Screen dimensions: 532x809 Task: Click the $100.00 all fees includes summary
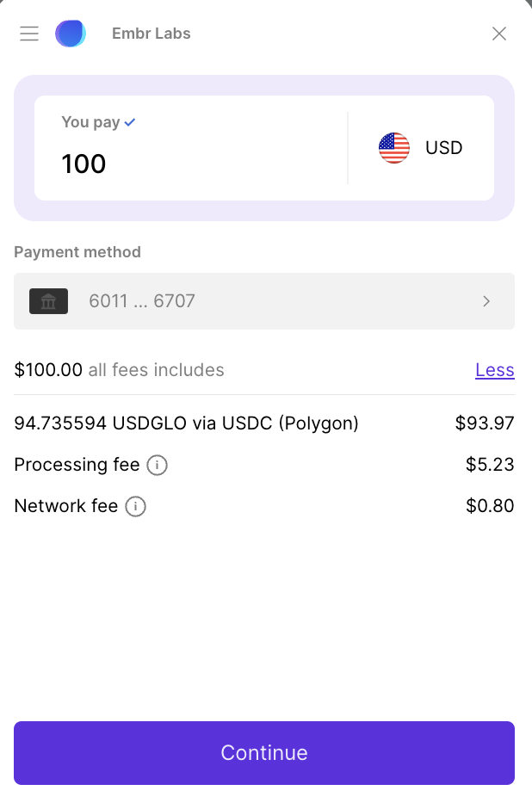[x=119, y=370]
